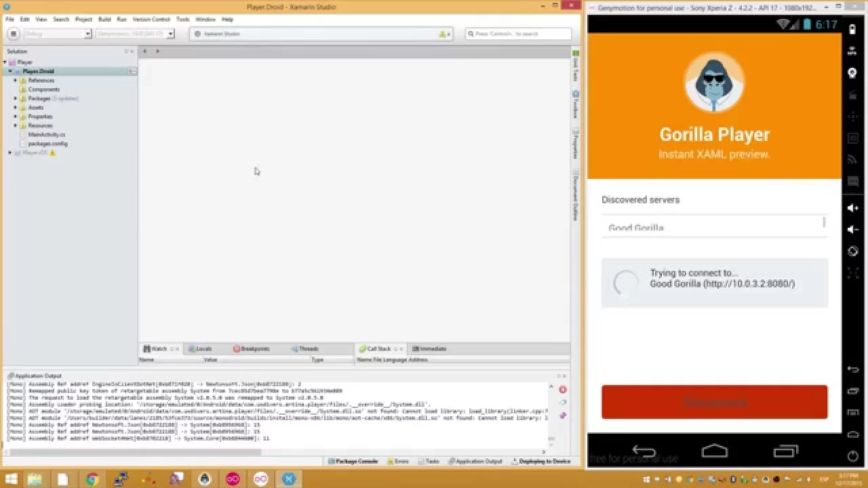Click the Player.iOS warning icon

pyautogui.click(x=52, y=152)
